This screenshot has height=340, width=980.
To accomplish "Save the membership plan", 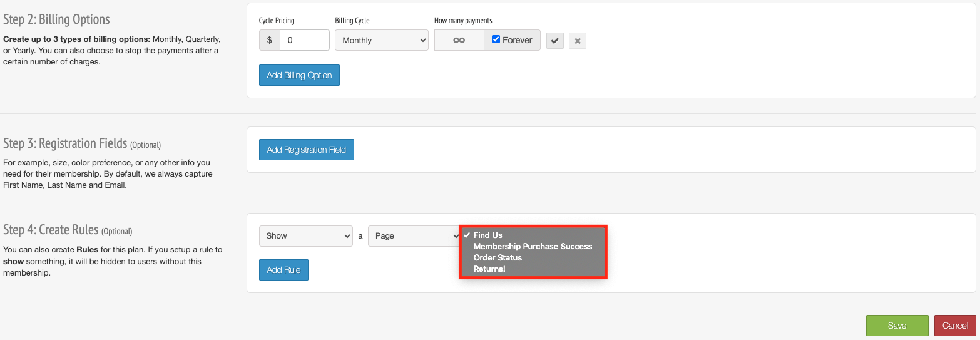I will click(897, 326).
